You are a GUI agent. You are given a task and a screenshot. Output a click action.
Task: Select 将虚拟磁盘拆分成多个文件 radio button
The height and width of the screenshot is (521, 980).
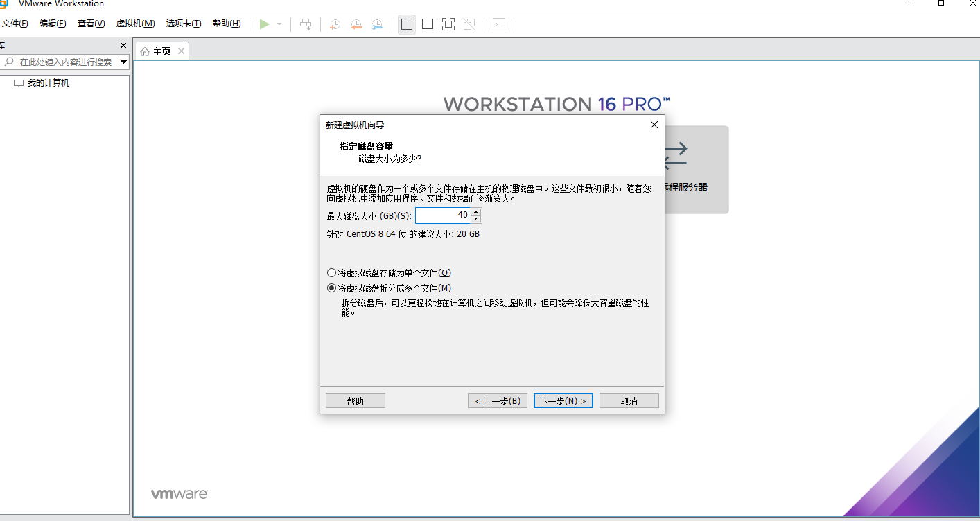[331, 288]
